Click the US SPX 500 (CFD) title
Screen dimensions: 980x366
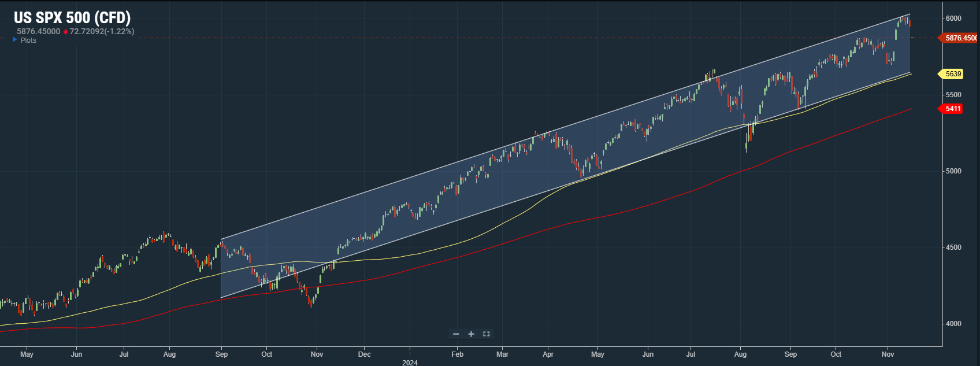click(72, 18)
